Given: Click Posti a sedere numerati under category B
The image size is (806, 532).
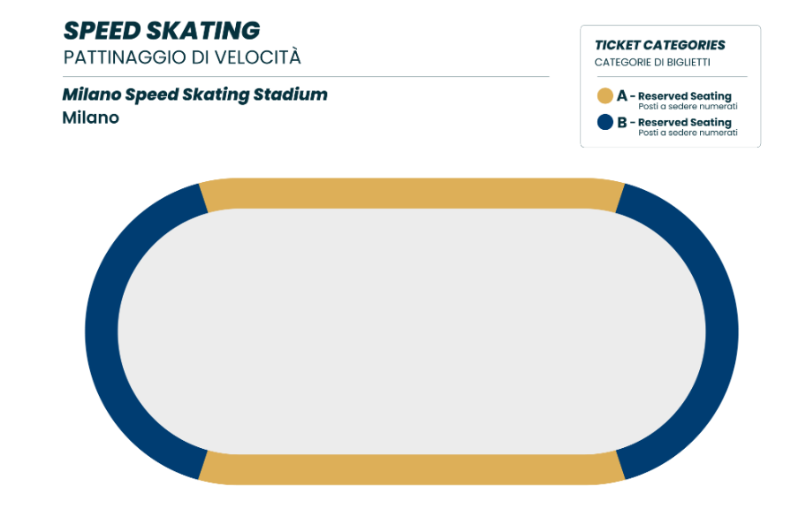Looking at the screenshot, I should [688, 133].
